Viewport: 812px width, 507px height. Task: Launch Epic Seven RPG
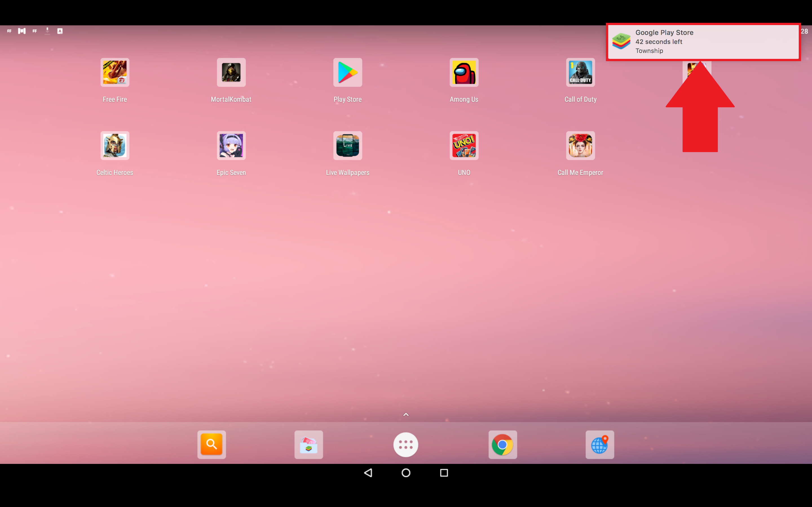point(231,145)
